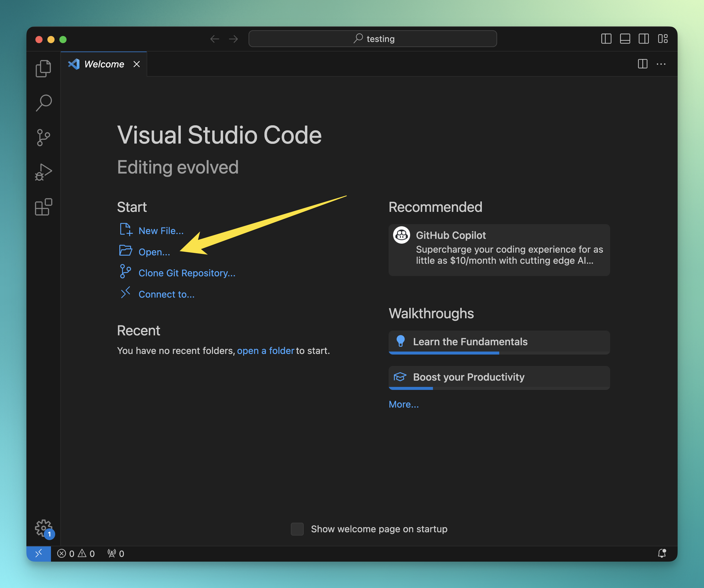704x588 pixels.
Task: Expand More... walkthroughs link
Action: pos(404,404)
